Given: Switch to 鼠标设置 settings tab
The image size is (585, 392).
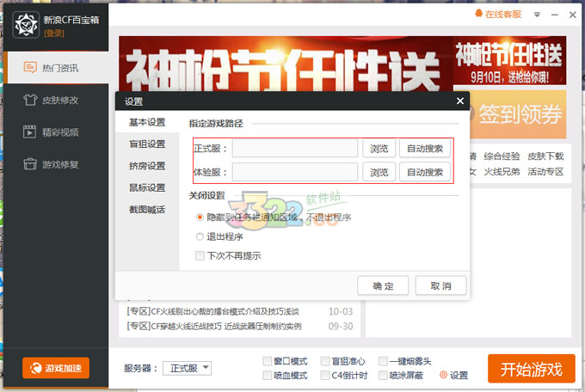Looking at the screenshot, I should pyautogui.click(x=147, y=187).
